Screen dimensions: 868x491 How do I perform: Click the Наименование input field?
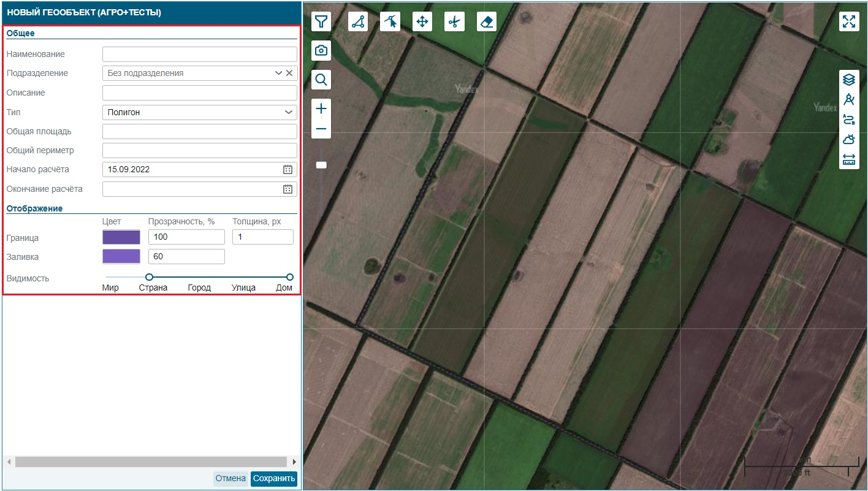point(200,54)
